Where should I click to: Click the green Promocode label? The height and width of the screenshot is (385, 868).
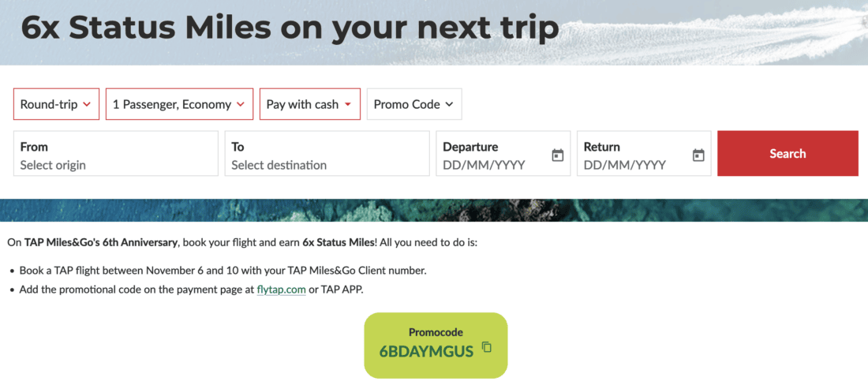[x=436, y=332]
